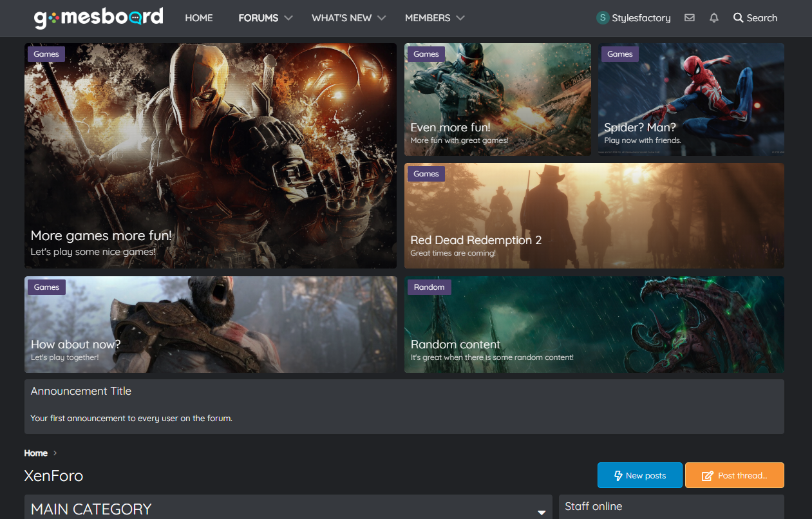Collapse the Main Category section
The width and height of the screenshot is (812, 519).
[x=542, y=512]
